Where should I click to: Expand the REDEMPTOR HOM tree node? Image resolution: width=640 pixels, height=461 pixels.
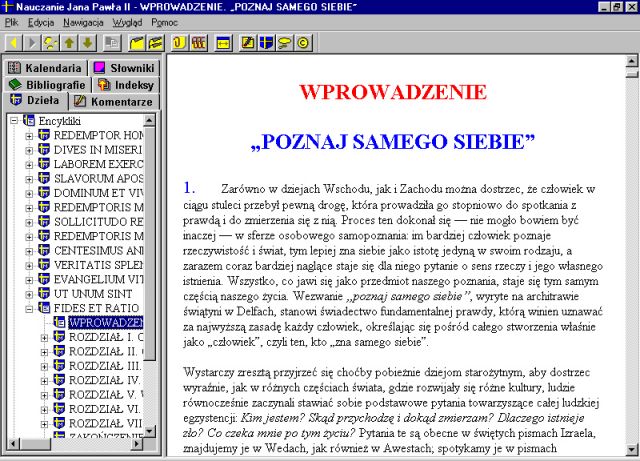(29, 136)
